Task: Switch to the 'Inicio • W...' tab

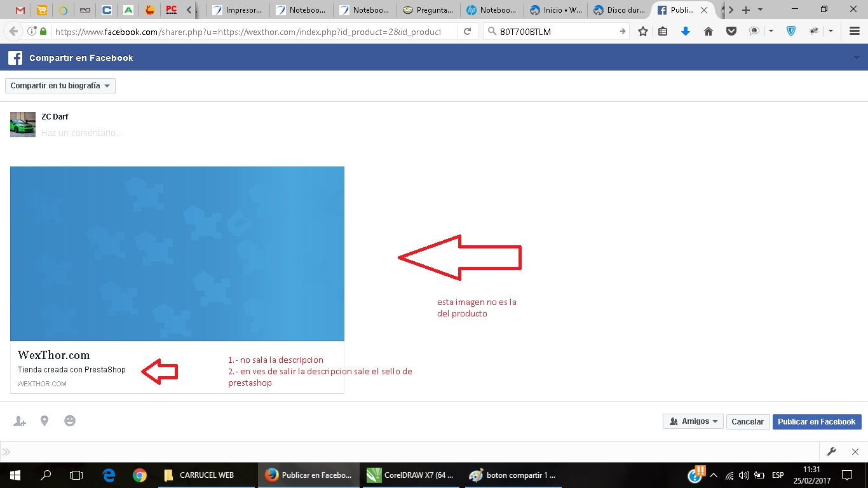Action: pyautogui.click(x=555, y=10)
